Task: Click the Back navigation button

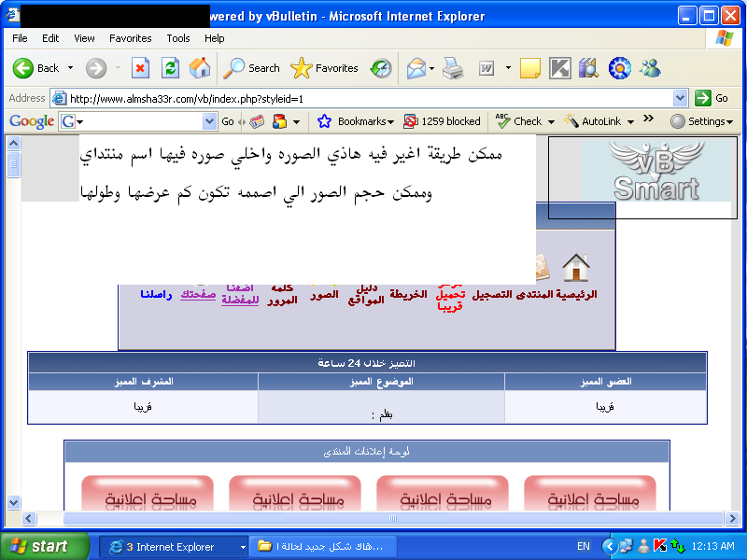Action: [35, 68]
